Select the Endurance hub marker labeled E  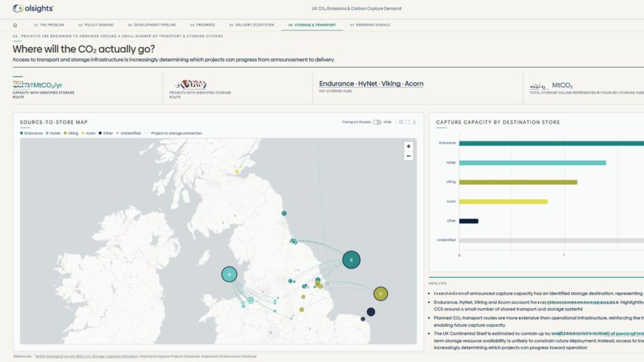[351, 260]
